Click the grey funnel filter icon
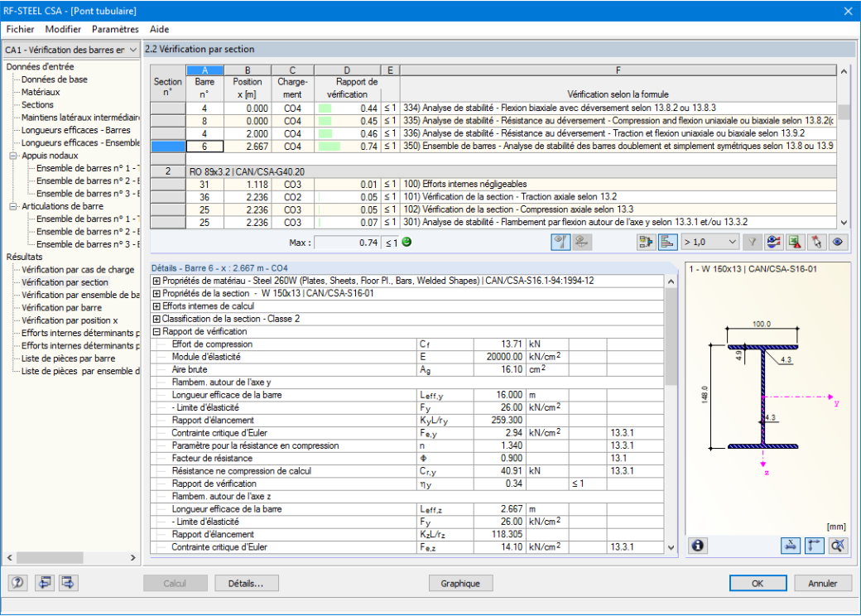The width and height of the screenshot is (861, 616). pos(753,242)
